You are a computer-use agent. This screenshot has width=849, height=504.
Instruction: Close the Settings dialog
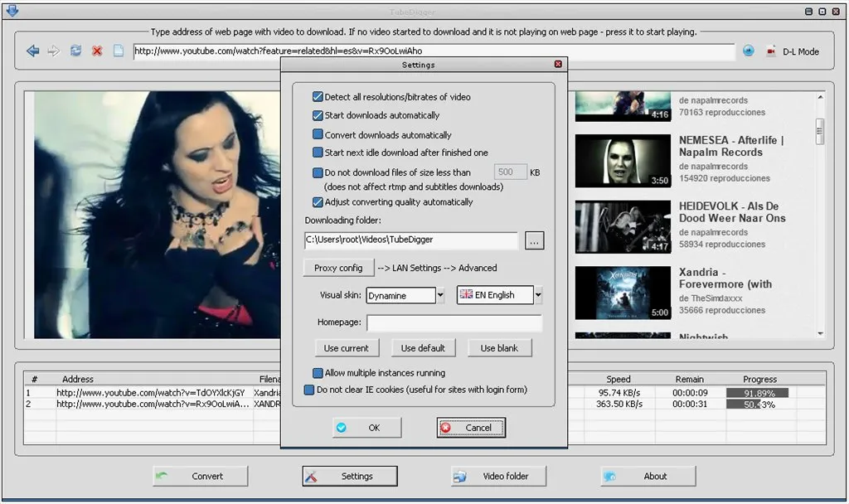[558, 65]
